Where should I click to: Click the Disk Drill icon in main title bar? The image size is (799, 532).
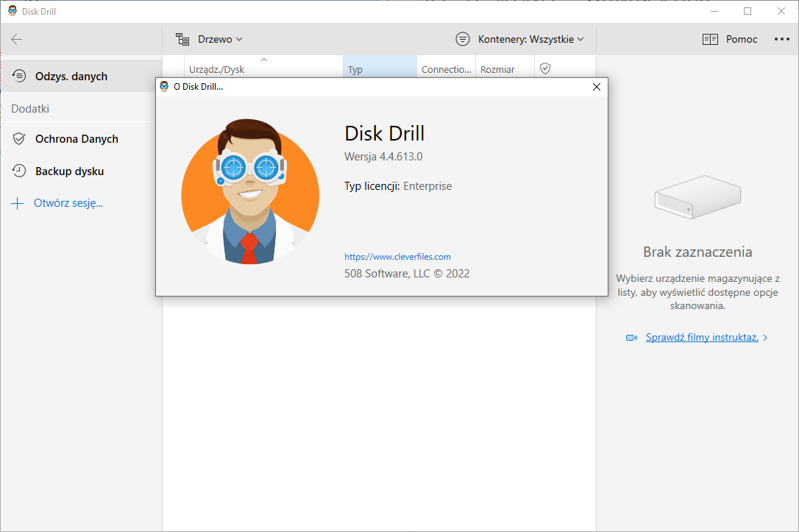coord(13,11)
